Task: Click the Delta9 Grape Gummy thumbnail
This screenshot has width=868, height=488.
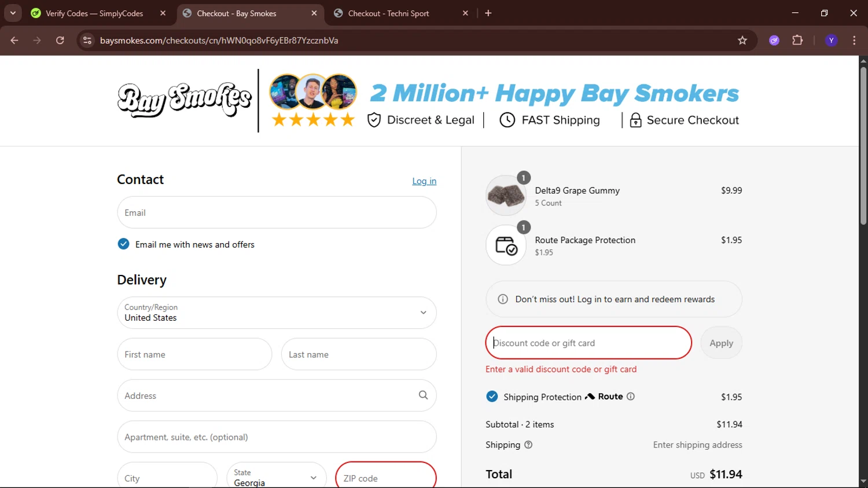Action: (x=506, y=196)
